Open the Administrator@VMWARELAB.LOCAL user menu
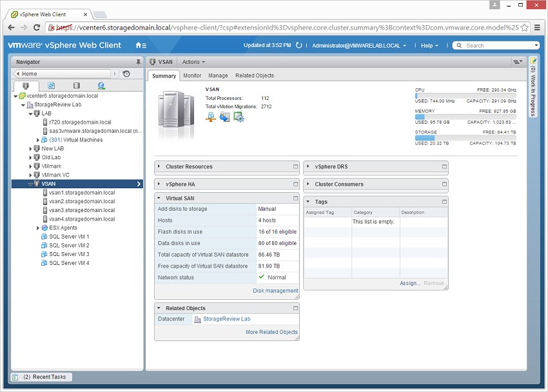Screen dimensions: 548x392 359,45
